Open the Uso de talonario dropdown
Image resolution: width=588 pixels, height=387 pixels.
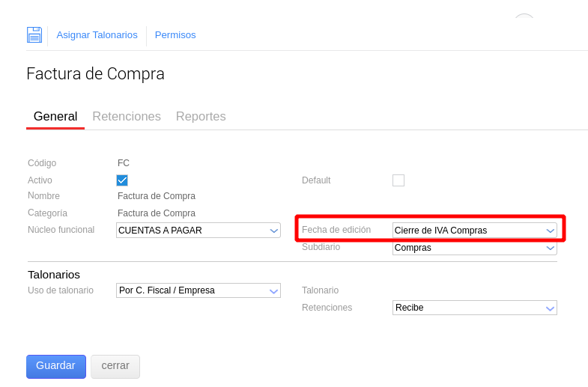click(198, 290)
